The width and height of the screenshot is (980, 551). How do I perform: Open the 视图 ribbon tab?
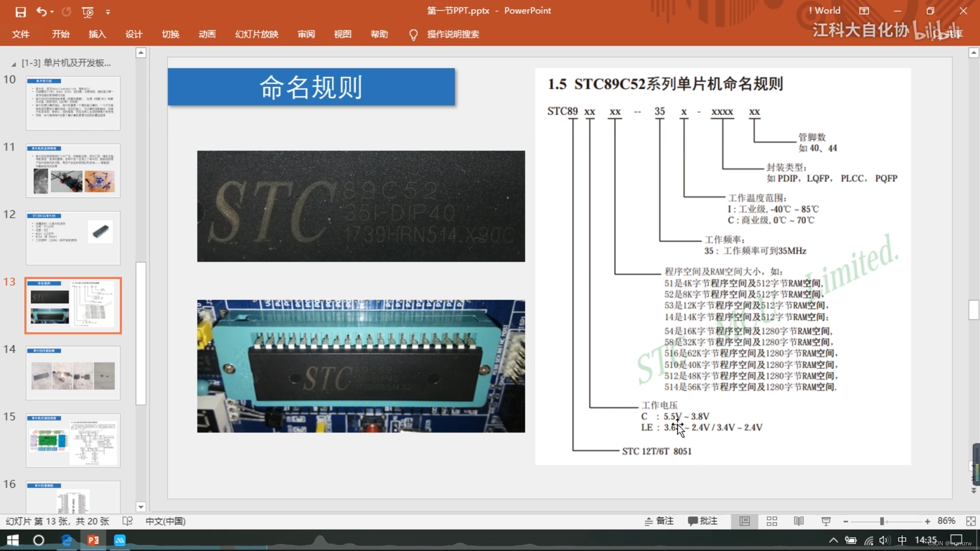click(x=342, y=34)
